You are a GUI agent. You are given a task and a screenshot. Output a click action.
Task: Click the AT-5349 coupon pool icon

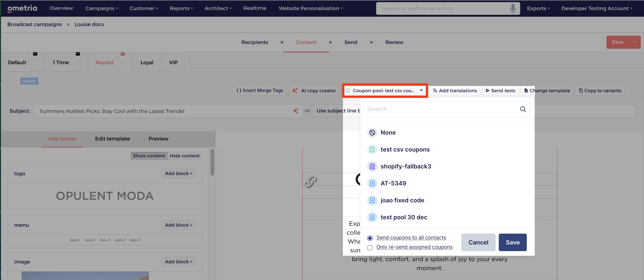pos(372,184)
